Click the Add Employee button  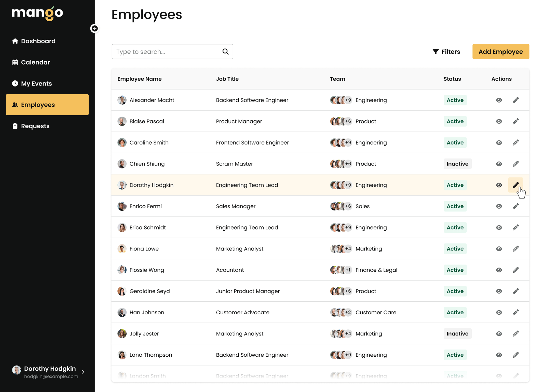click(500, 51)
